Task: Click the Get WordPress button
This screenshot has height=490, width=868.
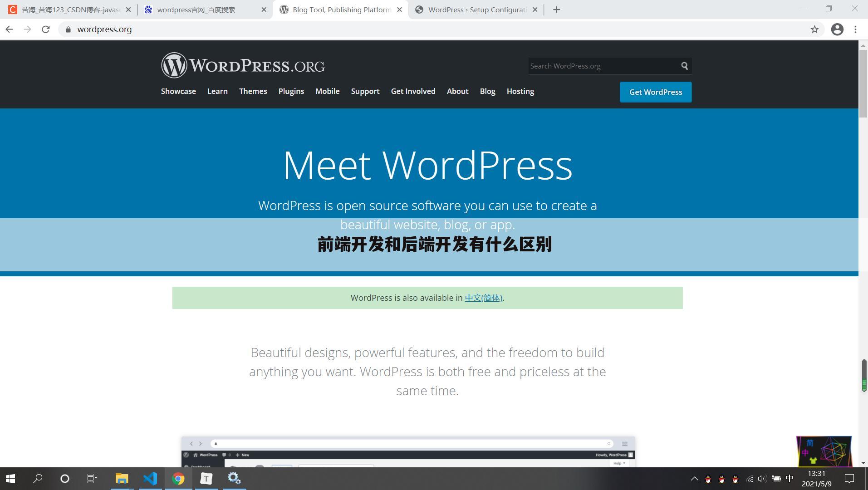Action: coord(656,92)
